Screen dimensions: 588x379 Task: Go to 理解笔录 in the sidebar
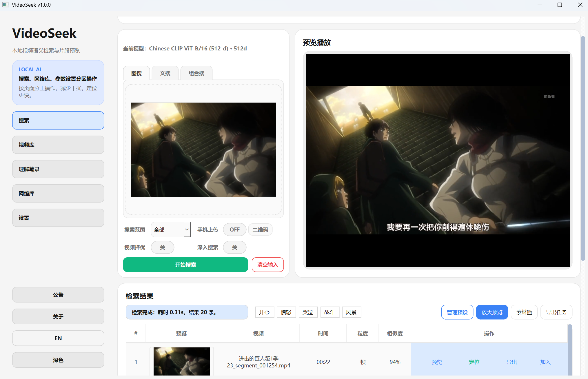pos(58,169)
